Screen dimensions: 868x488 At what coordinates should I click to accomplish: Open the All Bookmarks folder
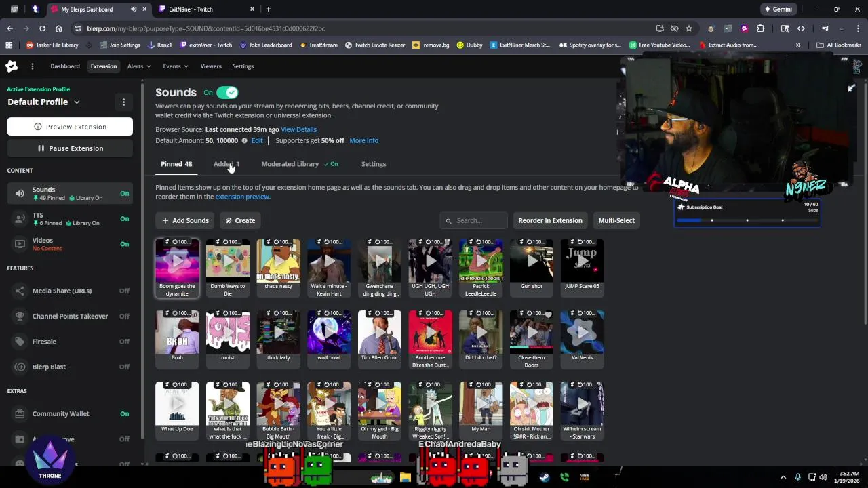click(x=839, y=45)
